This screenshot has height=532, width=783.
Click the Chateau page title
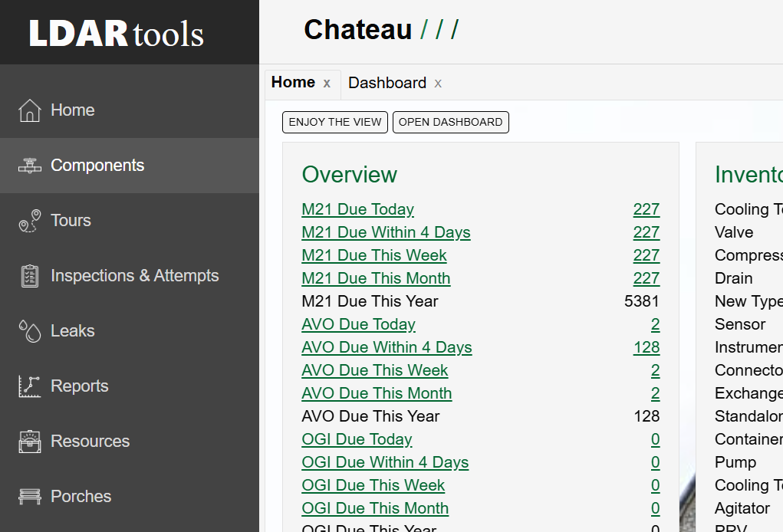(x=357, y=30)
